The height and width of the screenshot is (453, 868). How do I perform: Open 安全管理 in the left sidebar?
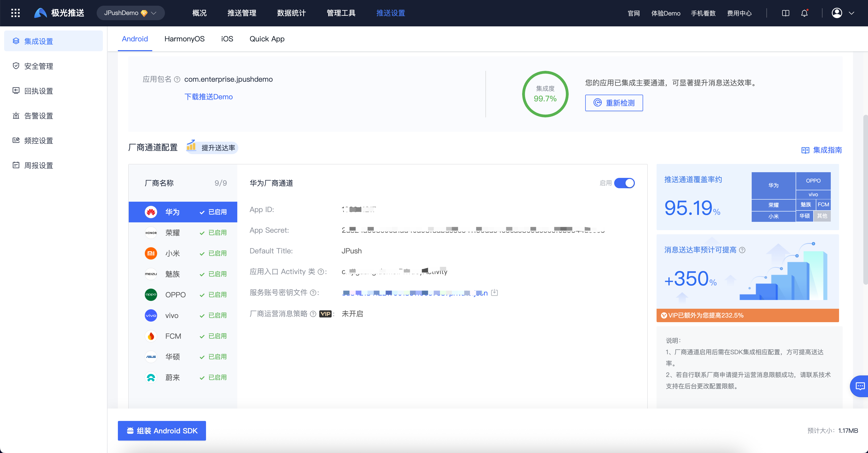tap(39, 66)
